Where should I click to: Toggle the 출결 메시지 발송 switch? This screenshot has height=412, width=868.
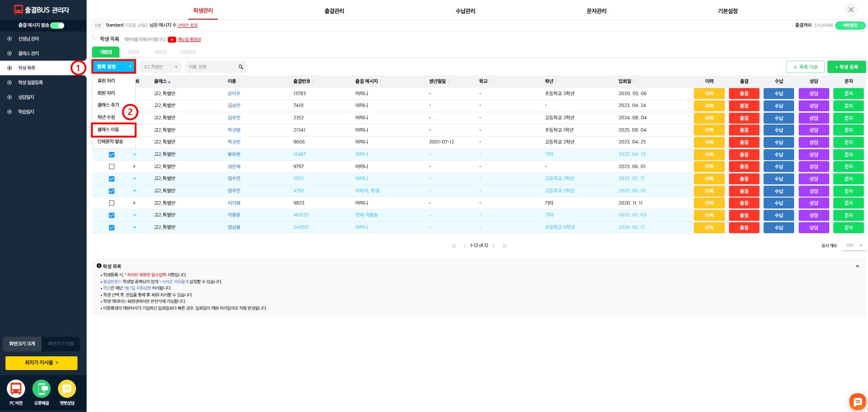tap(57, 26)
